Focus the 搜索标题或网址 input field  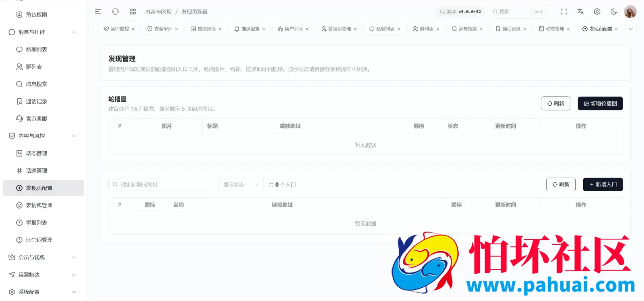161,184
